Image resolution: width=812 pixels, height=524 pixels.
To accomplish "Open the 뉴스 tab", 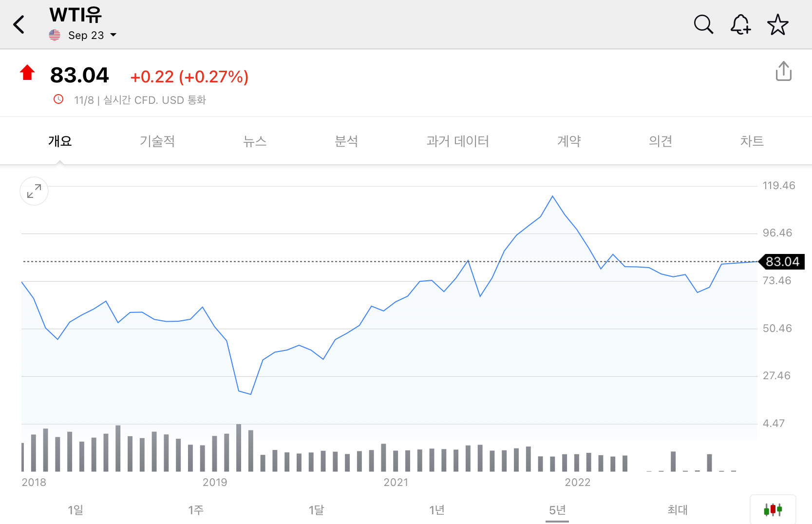I will [255, 141].
